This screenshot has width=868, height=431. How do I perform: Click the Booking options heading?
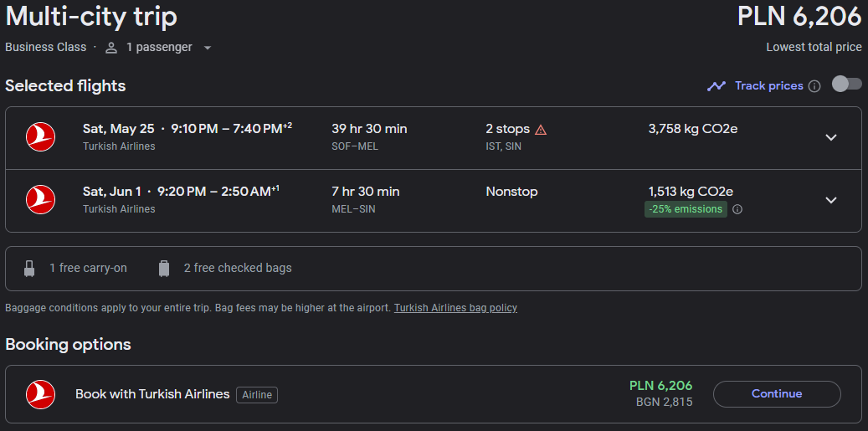68,345
